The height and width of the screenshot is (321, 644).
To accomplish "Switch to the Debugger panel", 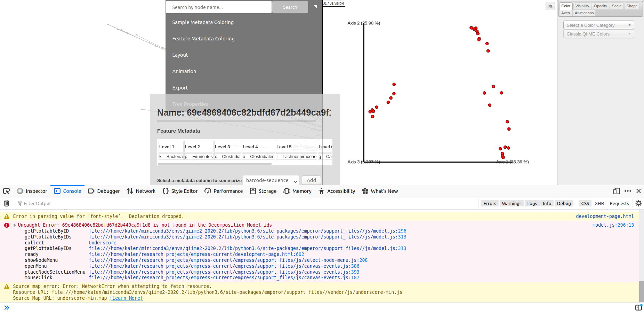I will [x=104, y=191].
